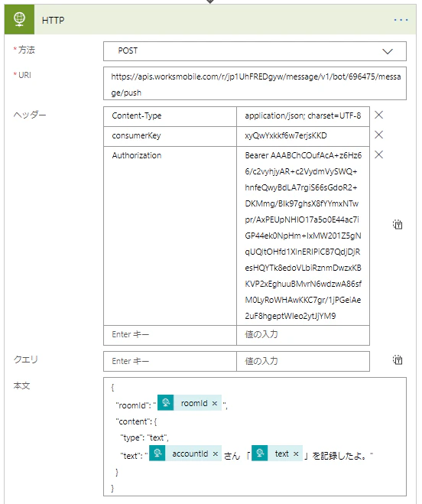Click into the URI field
This screenshot has width=422, height=504.
pos(255,83)
